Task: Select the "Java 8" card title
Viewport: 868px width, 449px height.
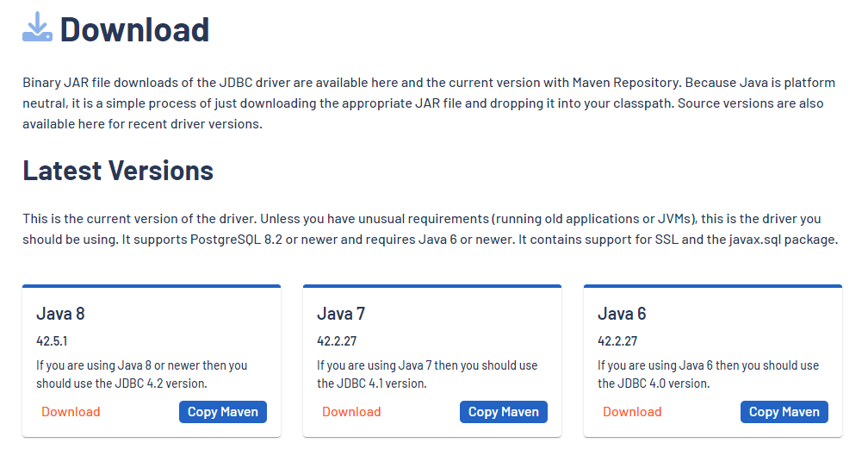Action: click(60, 314)
